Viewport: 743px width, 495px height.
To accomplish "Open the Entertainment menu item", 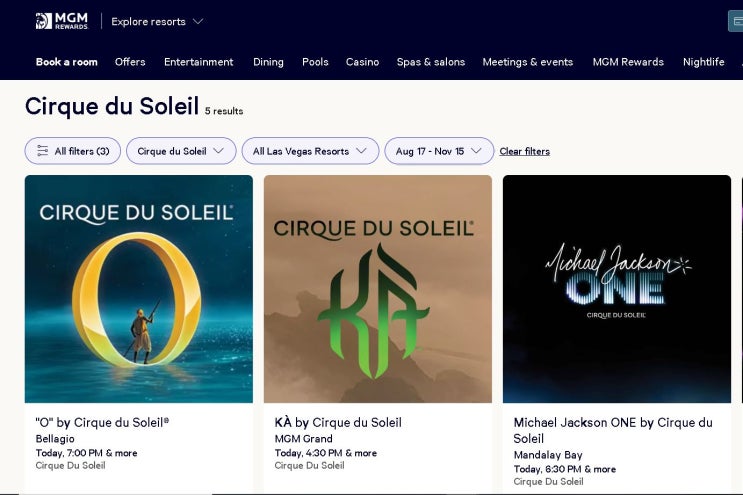I will (x=199, y=62).
